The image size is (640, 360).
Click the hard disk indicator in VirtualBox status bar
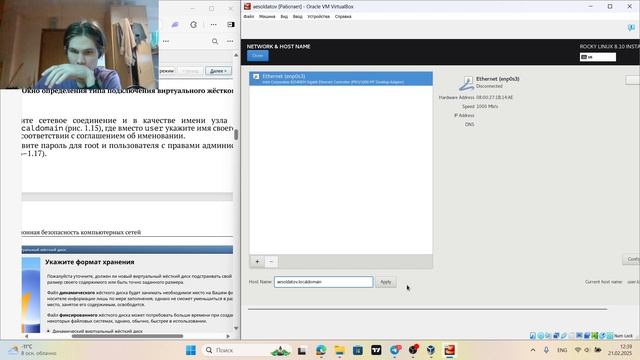(533, 336)
